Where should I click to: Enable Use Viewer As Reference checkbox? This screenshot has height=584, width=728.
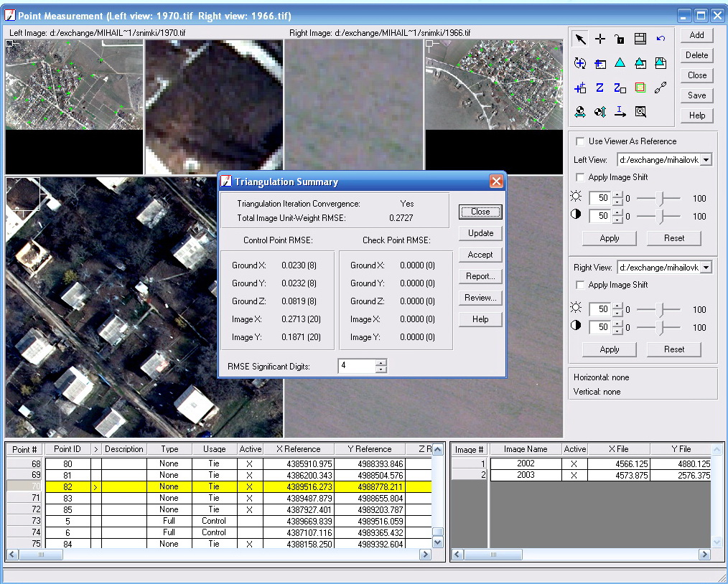pos(580,141)
